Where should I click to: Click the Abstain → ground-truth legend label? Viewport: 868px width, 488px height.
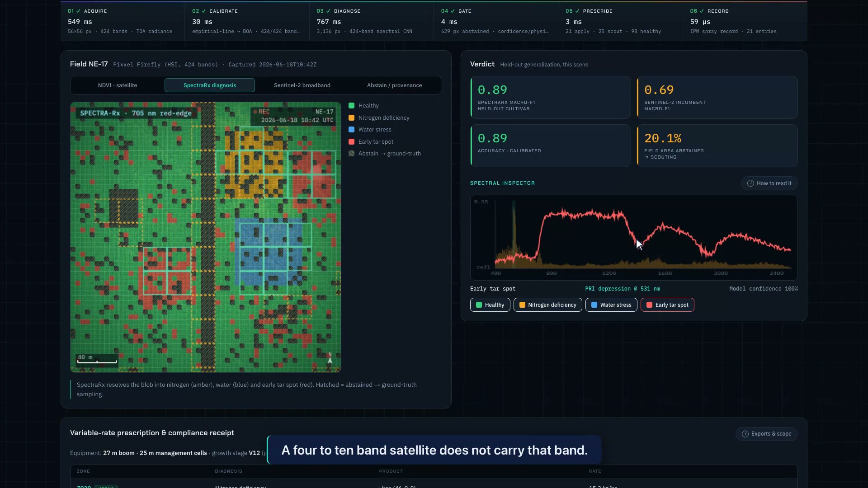390,154
